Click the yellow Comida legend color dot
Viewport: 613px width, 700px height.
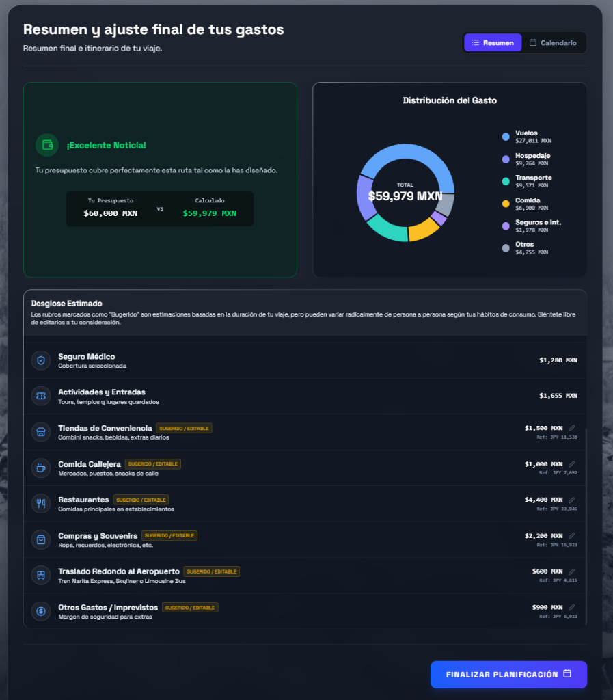(x=506, y=204)
